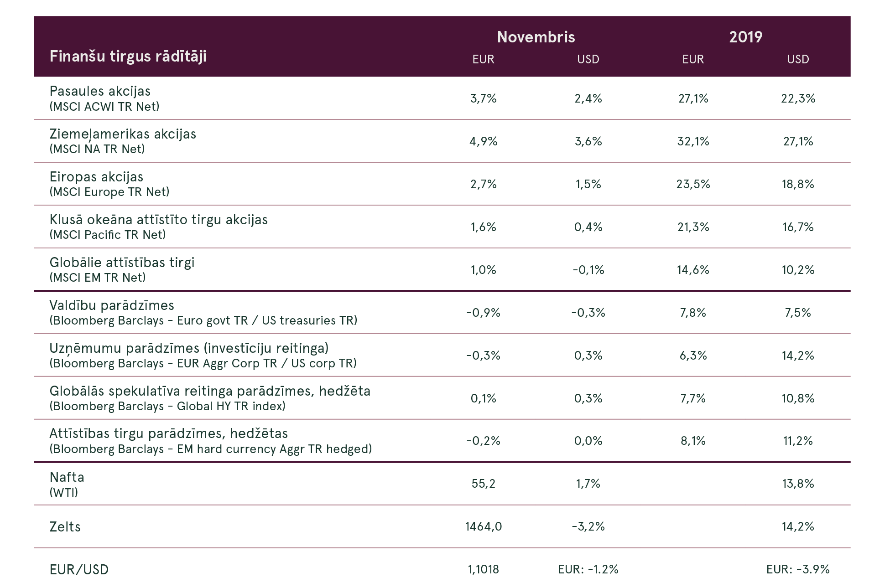The image size is (890, 588).
Task: Click 'Uzņēmumu parādzīmes (investīciju reitinga)' label
Action: point(189,348)
